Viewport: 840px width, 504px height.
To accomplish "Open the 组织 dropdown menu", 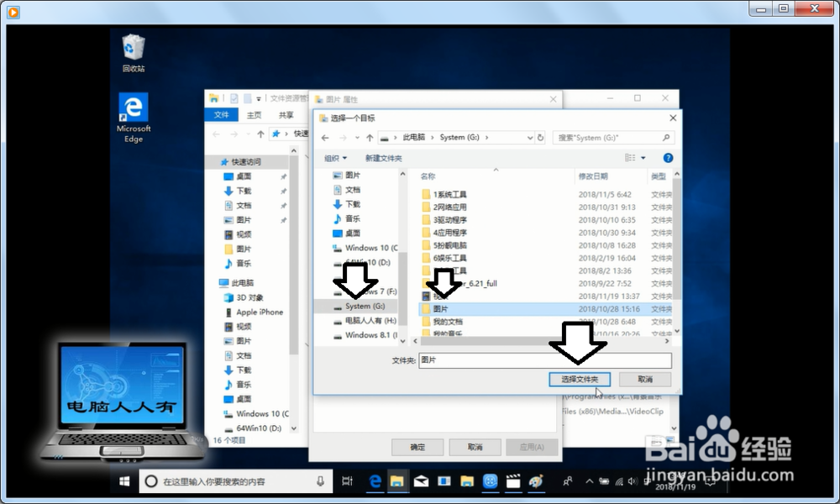I will point(336,158).
